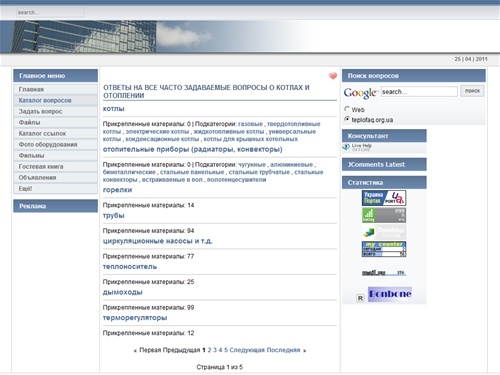This screenshot has height=375, width=500.
Task: Open Фильмы menu item
Action: tap(55, 155)
